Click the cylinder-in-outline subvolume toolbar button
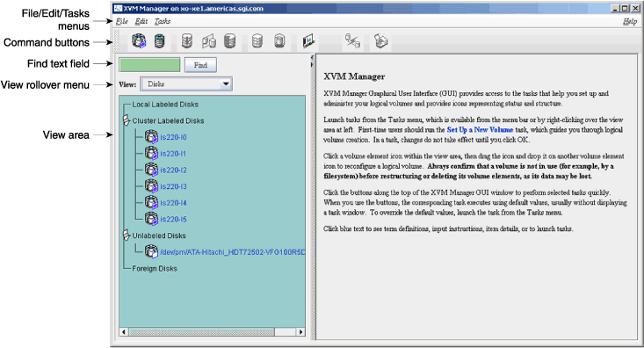Image resolution: width=644 pixels, height=348 pixels. pyautogui.click(x=279, y=41)
